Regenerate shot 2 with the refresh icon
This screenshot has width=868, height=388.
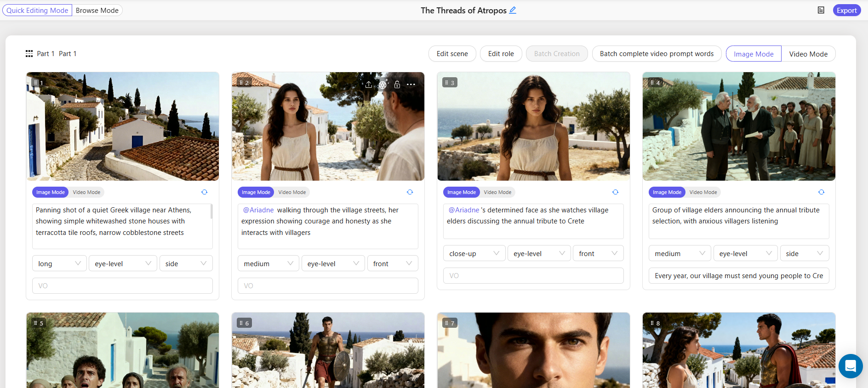410,192
